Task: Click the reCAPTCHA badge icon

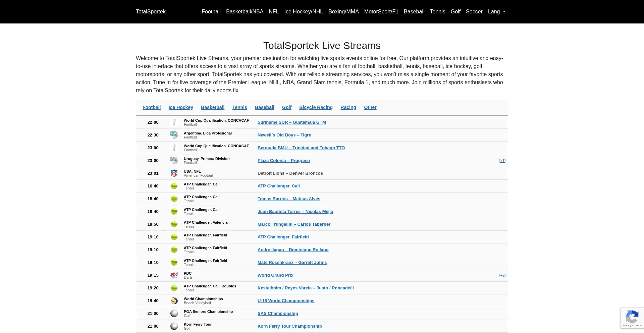Action: click(x=632, y=317)
